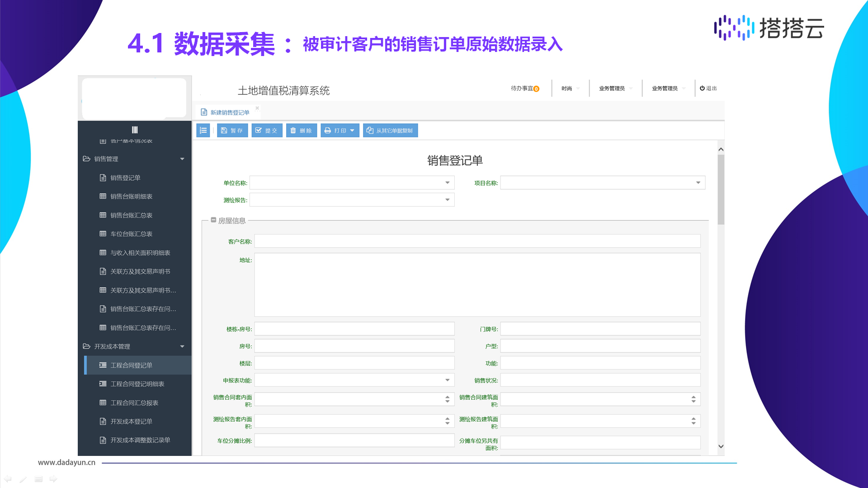Click the 测绘报告建筑面积 stepper arrows
Screen dimensions: 868x488
[x=693, y=421]
